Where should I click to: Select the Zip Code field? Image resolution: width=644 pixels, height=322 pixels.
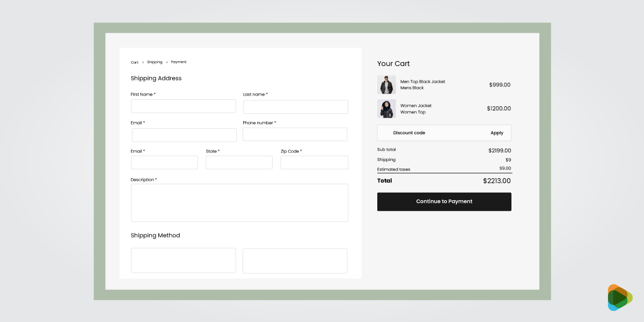(x=314, y=163)
